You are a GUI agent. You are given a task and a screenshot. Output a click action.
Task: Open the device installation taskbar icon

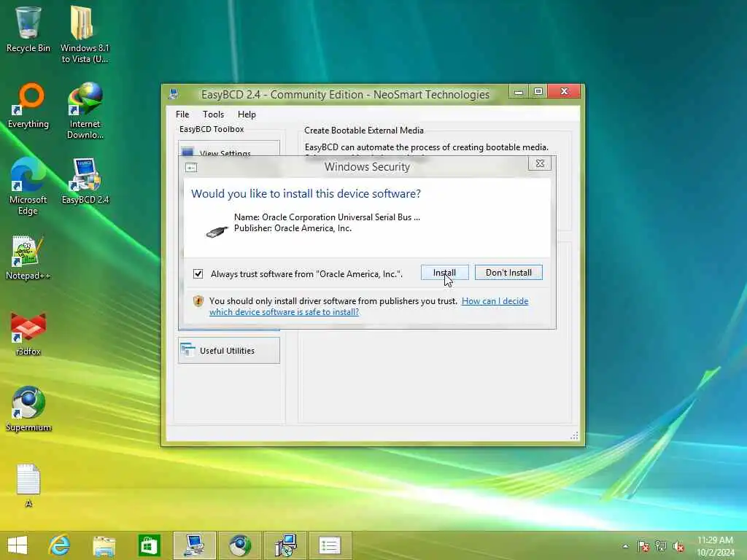pos(285,545)
